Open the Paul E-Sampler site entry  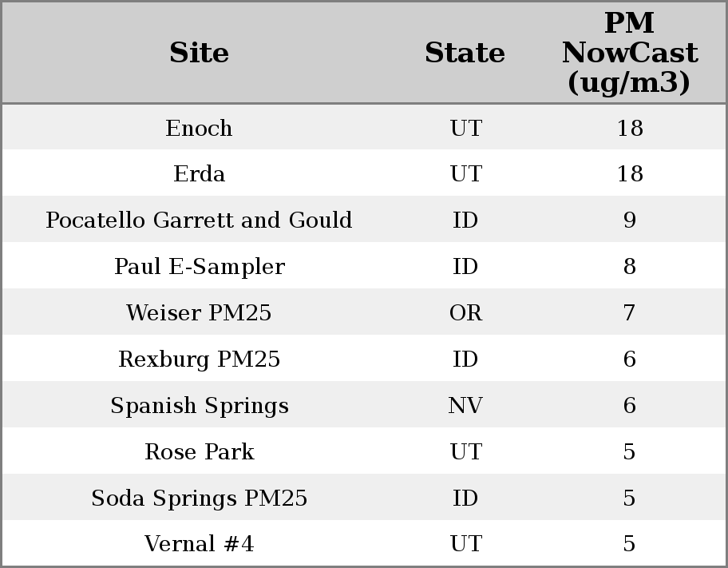(x=199, y=267)
